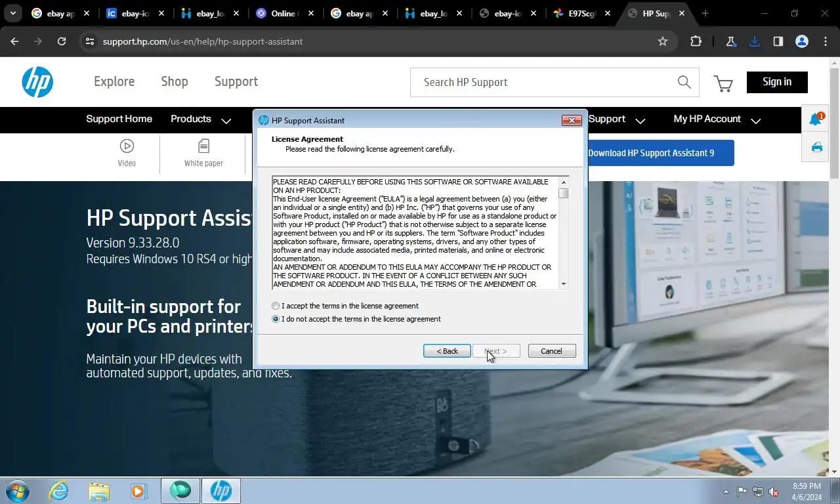Select 'I do not accept the terms' radio
Image resolution: width=840 pixels, height=504 pixels.
(x=276, y=319)
